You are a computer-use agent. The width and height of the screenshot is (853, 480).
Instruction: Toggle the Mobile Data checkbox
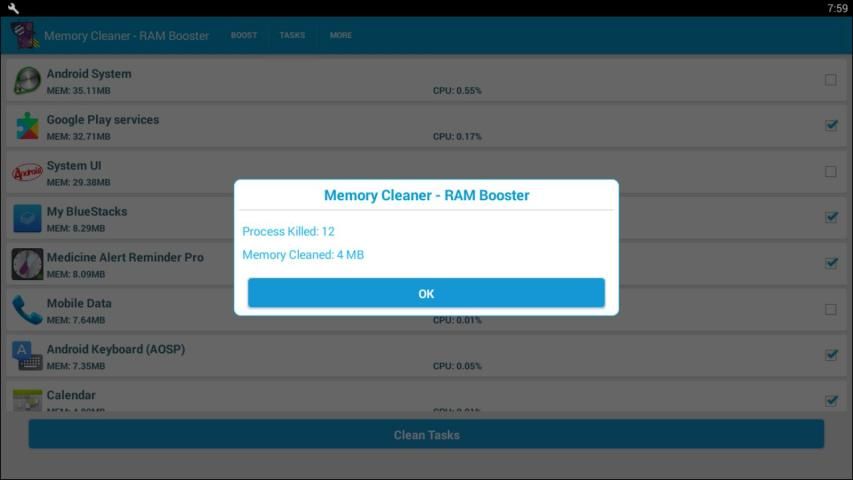pyautogui.click(x=830, y=310)
